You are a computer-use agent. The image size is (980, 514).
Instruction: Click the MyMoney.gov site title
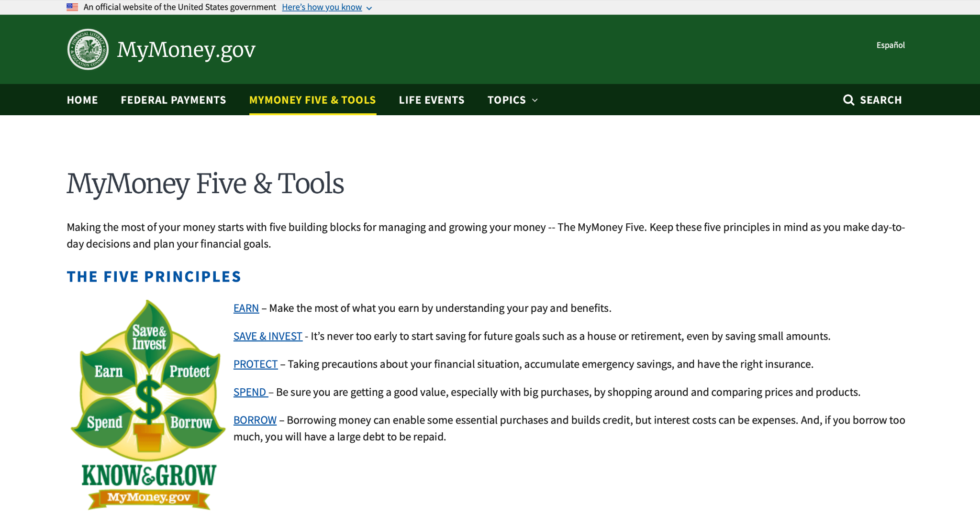[186, 50]
